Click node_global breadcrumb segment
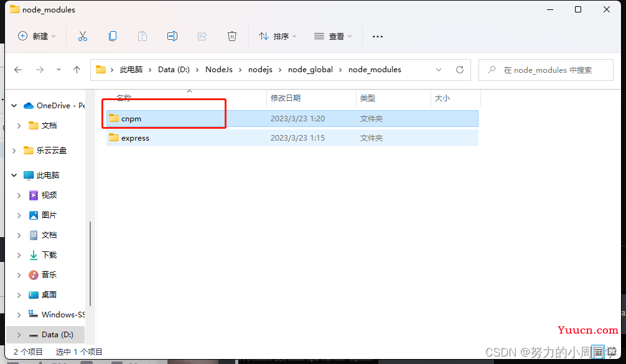This screenshot has width=626, height=364. click(311, 70)
